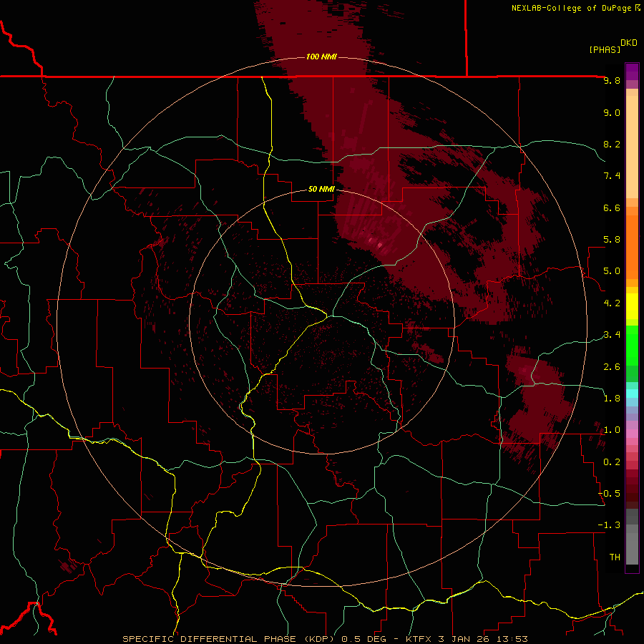
Task: Click the 4.2 legend scale value
Action: pos(612,303)
